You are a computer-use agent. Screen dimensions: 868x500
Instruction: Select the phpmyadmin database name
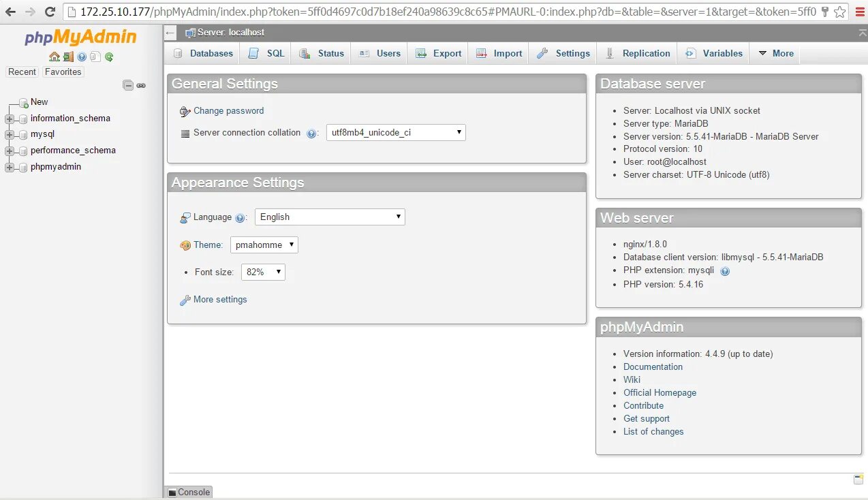tap(56, 167)
